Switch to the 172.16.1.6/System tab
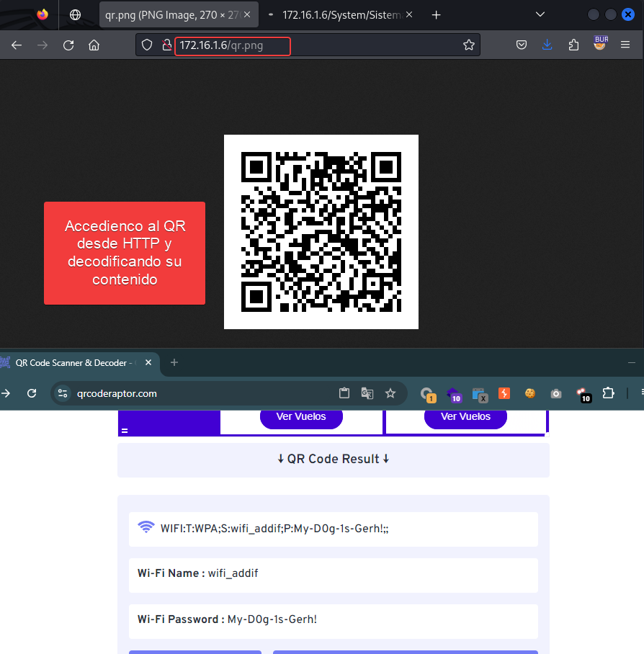The image size is (644, 654). pos(341,14)
